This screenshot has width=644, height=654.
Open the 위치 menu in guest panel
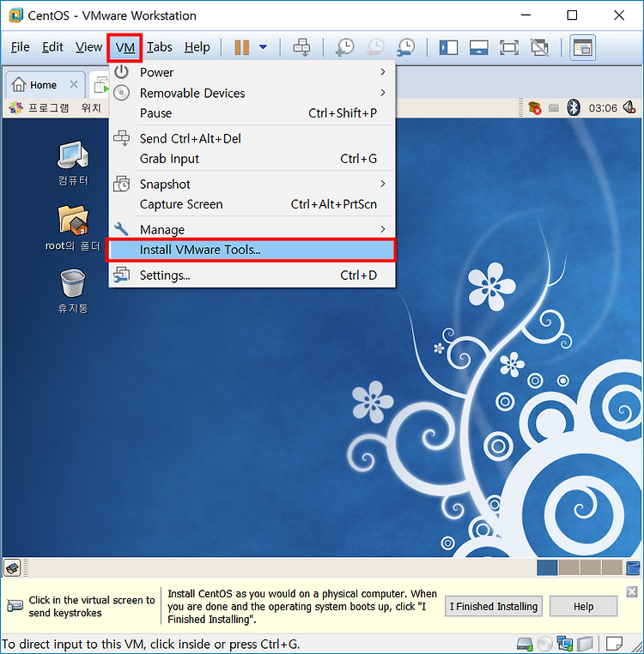pyautogui.click(x=91, y=108)
